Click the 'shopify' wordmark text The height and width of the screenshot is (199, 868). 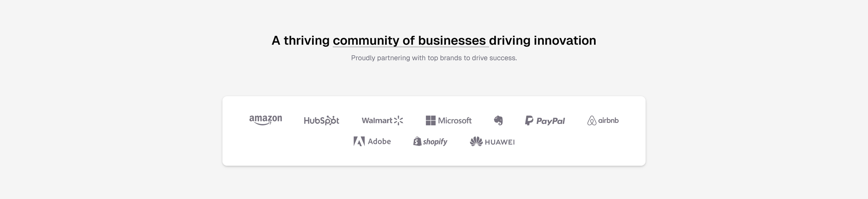pos(435,142)
